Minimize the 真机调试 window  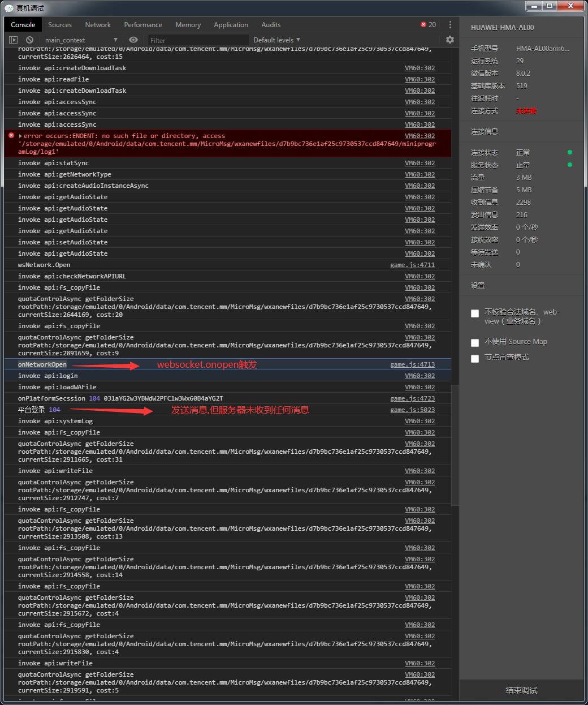coord(534,5)
